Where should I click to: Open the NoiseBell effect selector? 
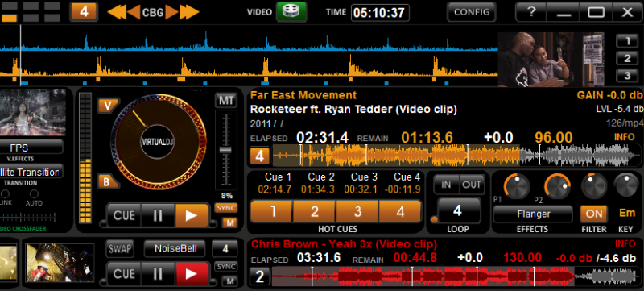(175, 248)
